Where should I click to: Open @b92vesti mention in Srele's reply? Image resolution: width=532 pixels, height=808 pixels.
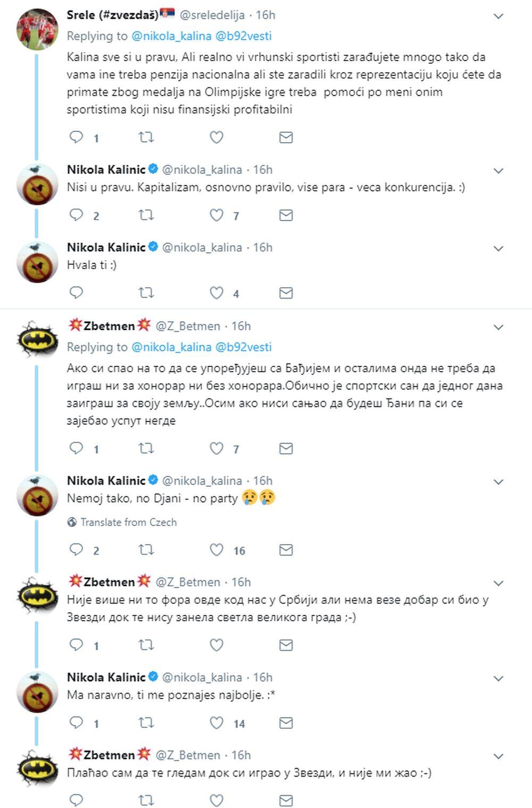243,36
